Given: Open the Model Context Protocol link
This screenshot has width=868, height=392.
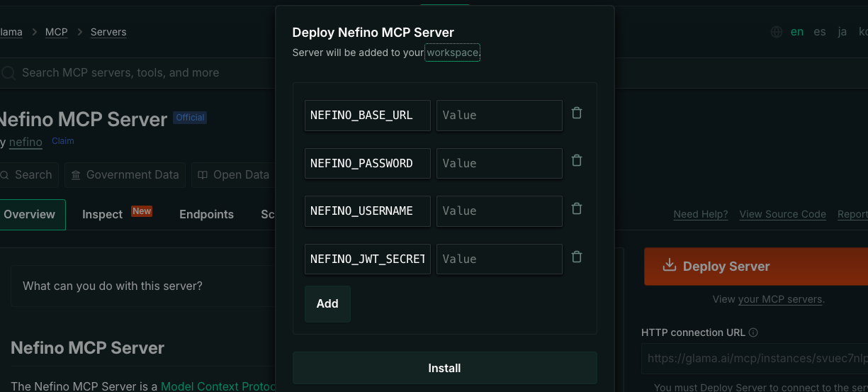Looking at the screenshot, I should pyautogui.click(x=218, y=386).
